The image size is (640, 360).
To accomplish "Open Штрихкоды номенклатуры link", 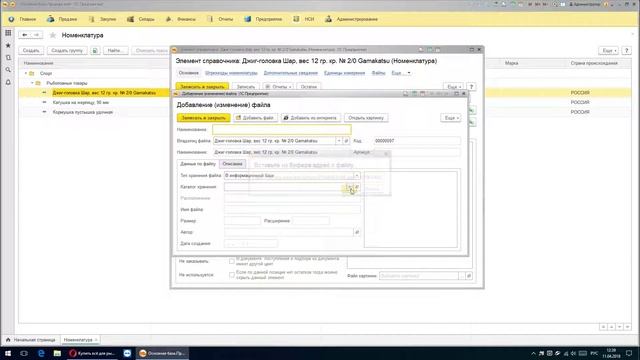I will pos(231,73).
